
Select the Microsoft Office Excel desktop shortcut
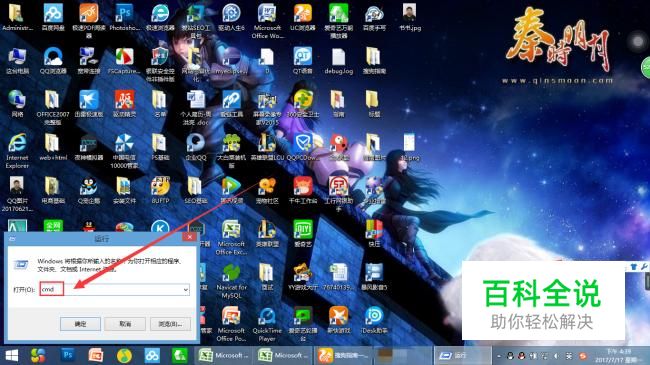231,237
